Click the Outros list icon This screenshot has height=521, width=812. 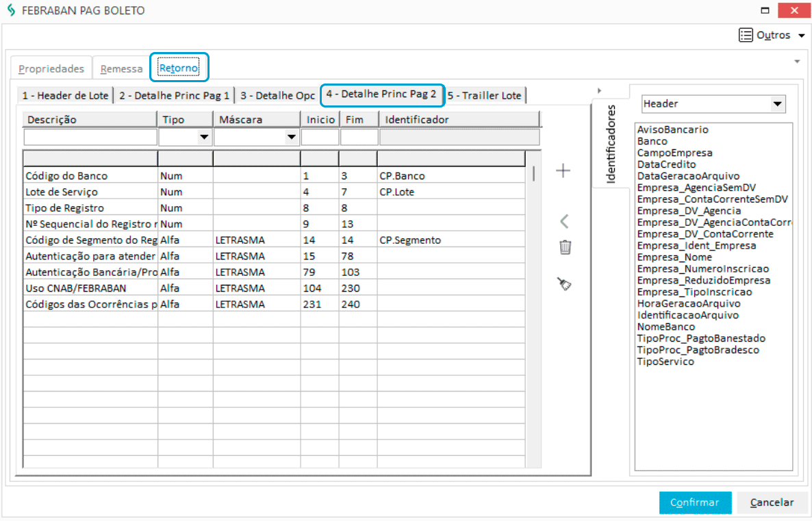746,35
